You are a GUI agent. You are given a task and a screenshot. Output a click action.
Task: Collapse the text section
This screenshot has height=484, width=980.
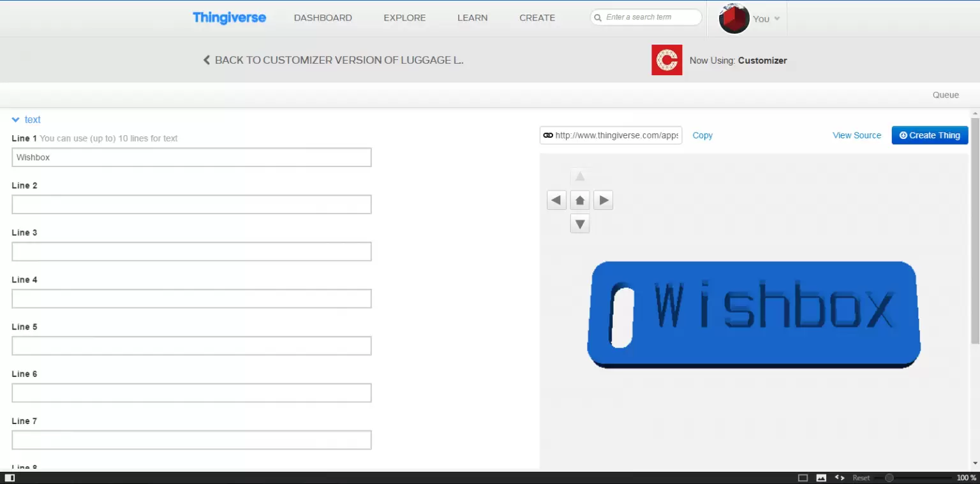26,120
